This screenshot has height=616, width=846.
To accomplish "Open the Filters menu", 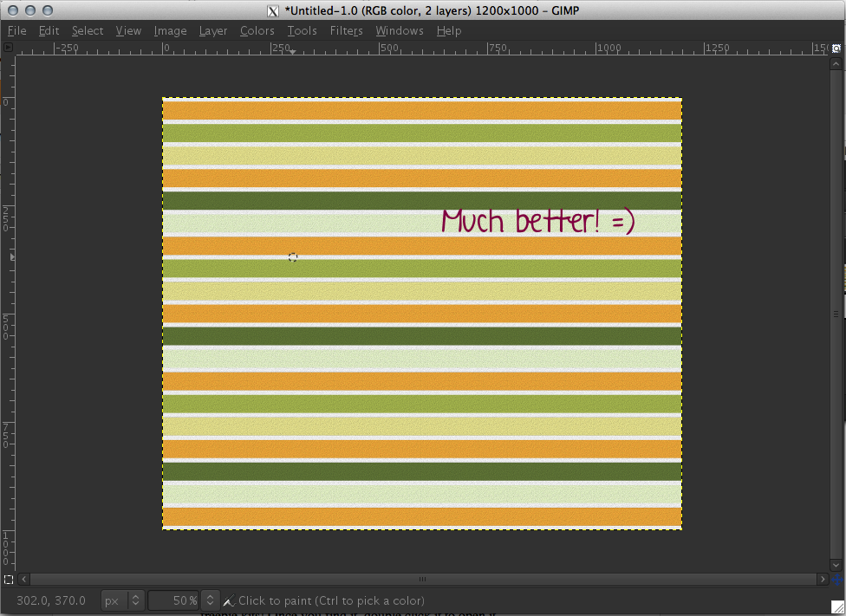I will (x=346, y=30).
